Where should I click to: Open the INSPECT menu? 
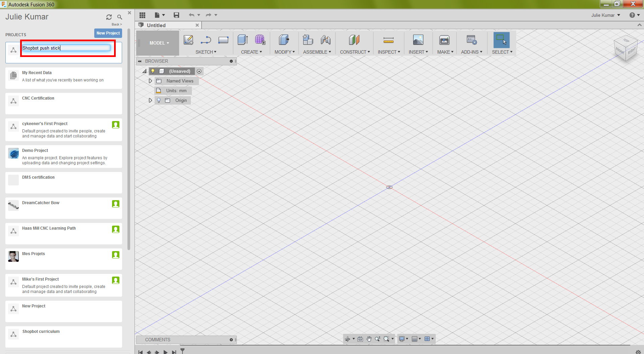click(389, 52)
